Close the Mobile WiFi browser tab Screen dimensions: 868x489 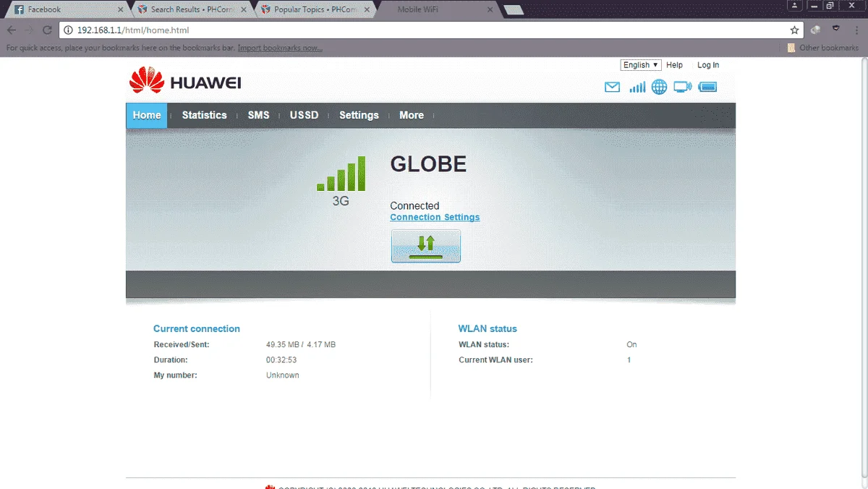(490, 10)
